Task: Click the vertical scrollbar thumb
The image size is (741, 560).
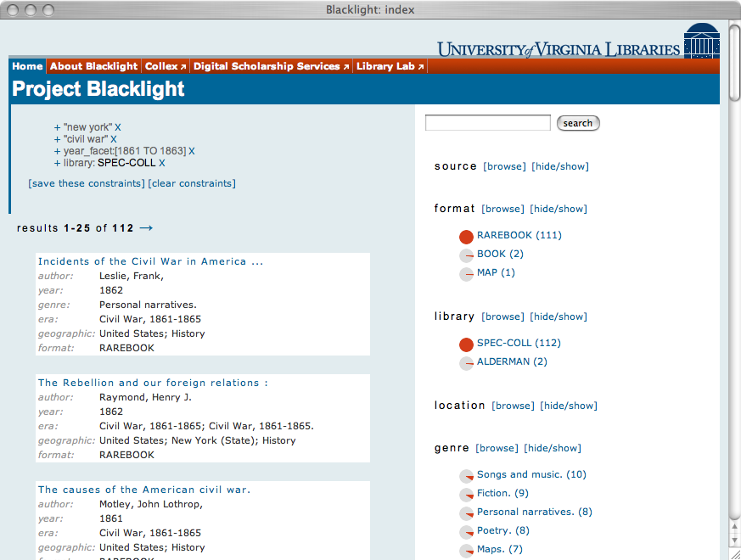Action: click(x=734, y=62)
